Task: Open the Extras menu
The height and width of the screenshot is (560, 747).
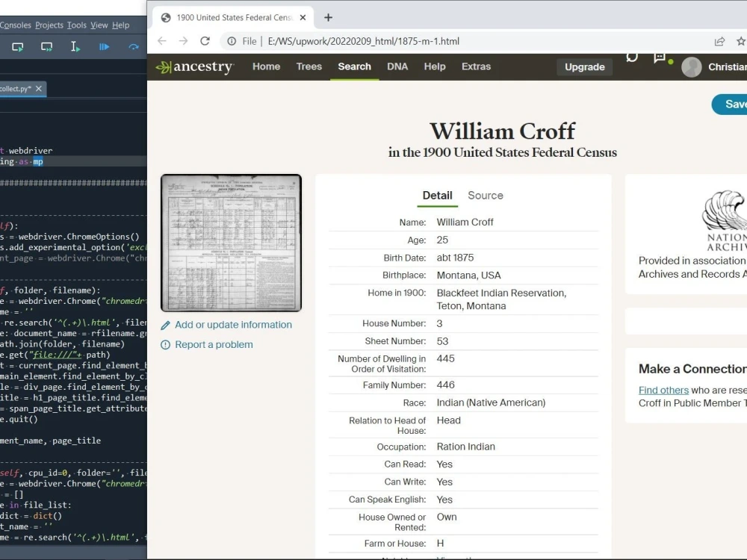Action: coord(476,66)
